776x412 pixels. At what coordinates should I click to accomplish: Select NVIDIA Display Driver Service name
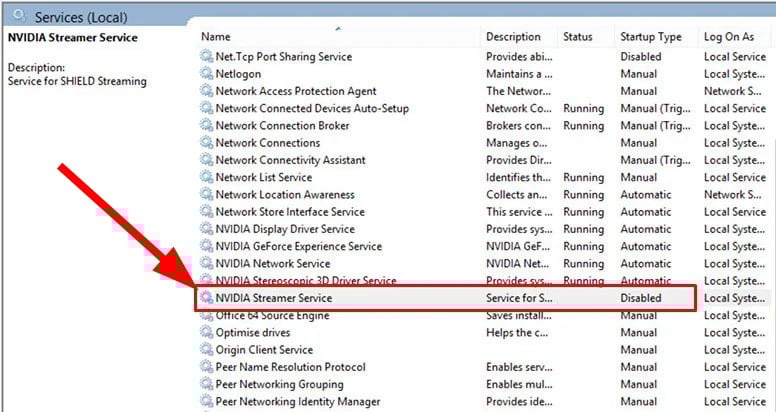[285, 229]
